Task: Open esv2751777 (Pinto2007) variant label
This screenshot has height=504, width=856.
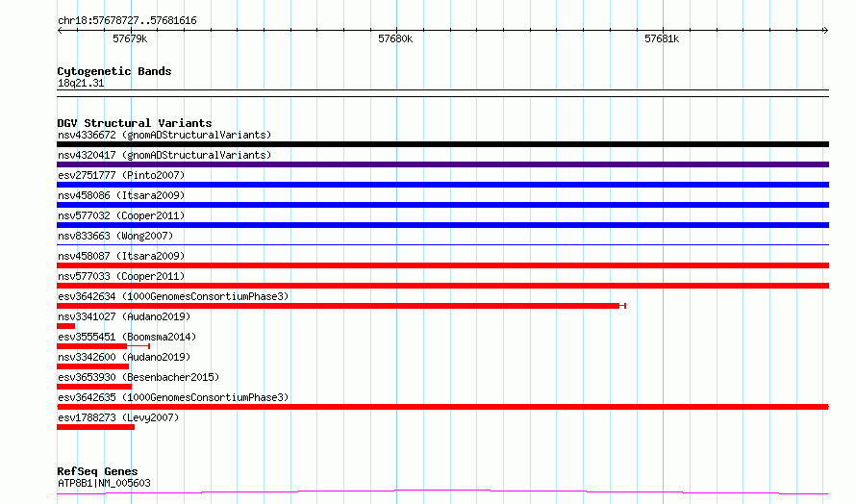Action: 121,175
